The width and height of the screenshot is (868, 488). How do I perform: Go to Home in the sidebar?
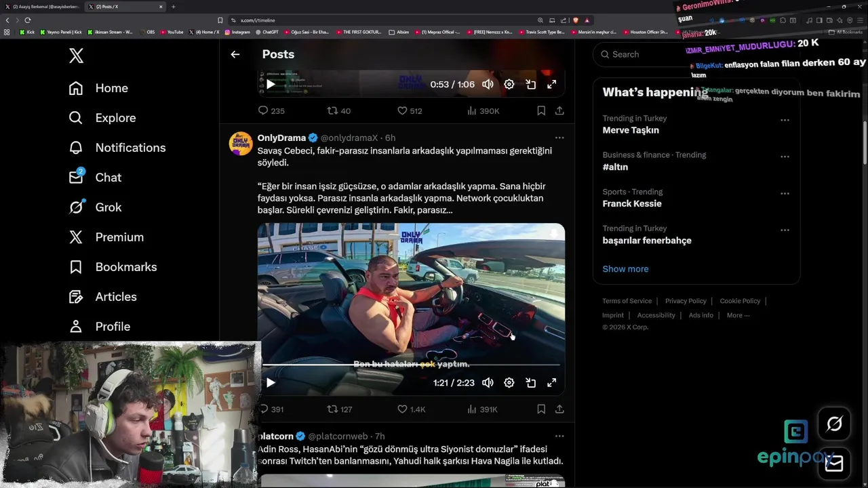coord(98,88)
